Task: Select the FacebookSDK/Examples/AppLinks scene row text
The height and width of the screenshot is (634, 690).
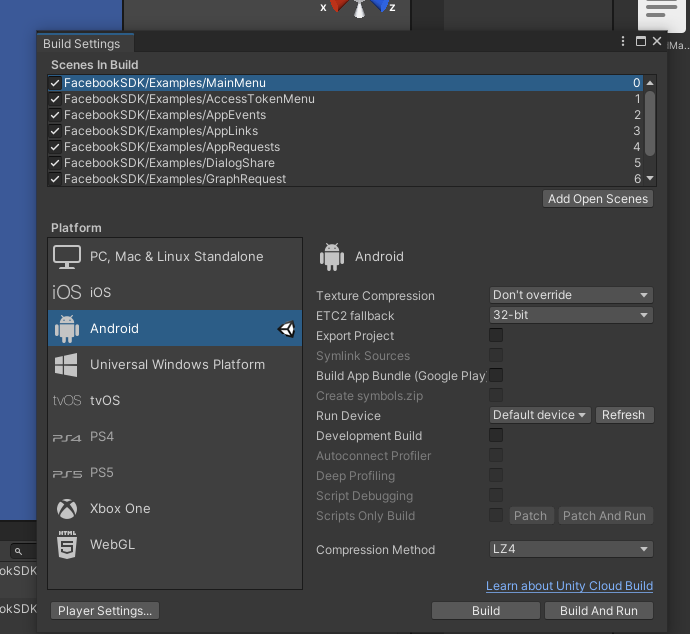Action: click(x=161, y=131)
